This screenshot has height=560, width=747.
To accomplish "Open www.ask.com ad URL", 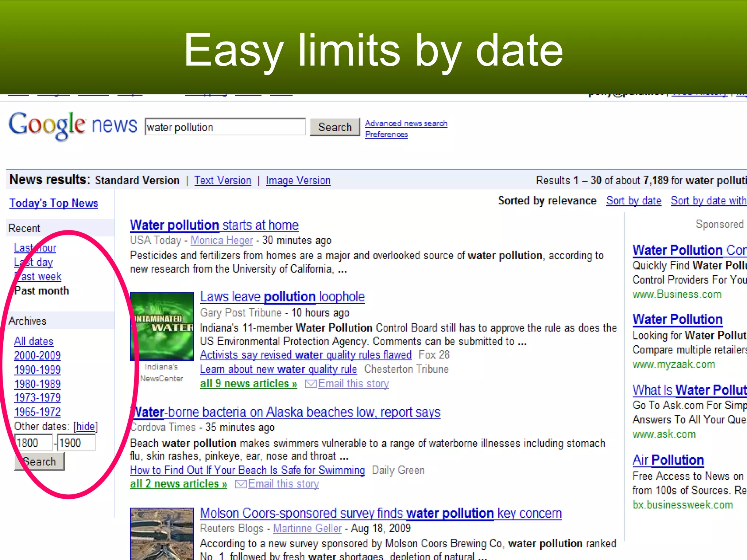I will [x=664, y=434].
